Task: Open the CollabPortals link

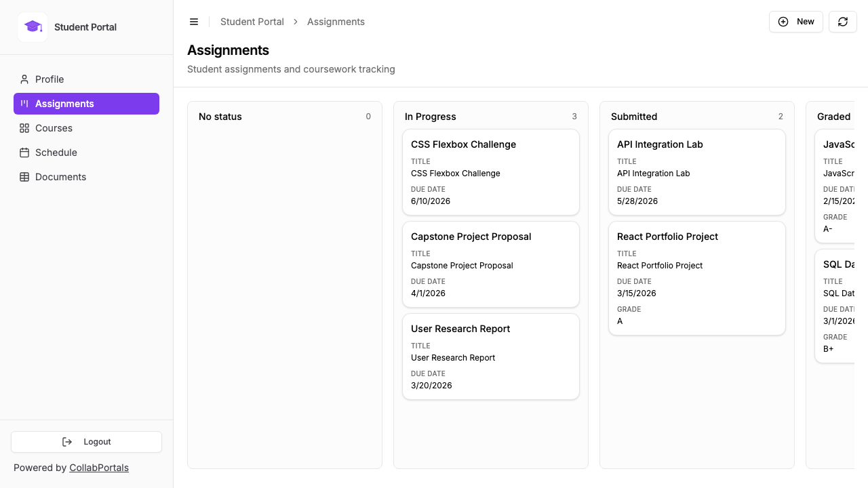Action: pyautogui.click(x=99, y=468)
